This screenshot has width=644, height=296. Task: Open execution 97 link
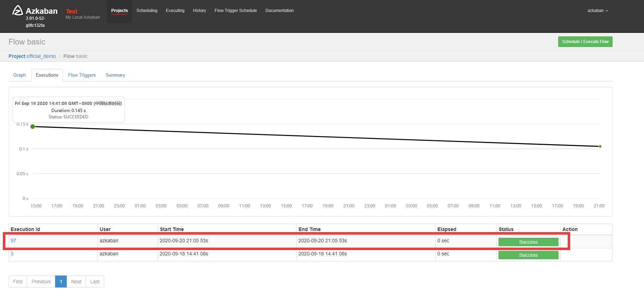pos(13,241)
